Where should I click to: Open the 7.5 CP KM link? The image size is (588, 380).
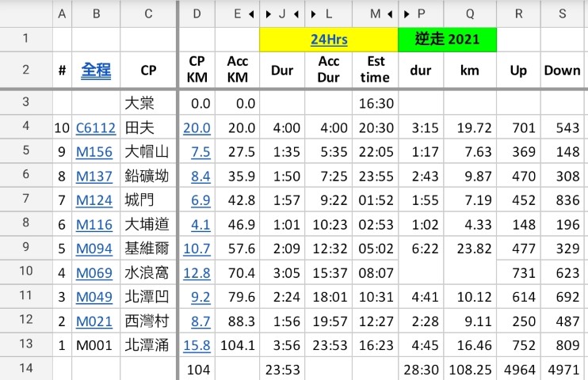(200, 152)
